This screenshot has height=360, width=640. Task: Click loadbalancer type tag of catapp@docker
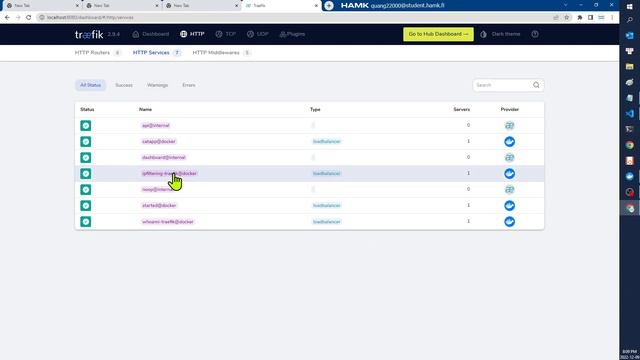point(327,141)
